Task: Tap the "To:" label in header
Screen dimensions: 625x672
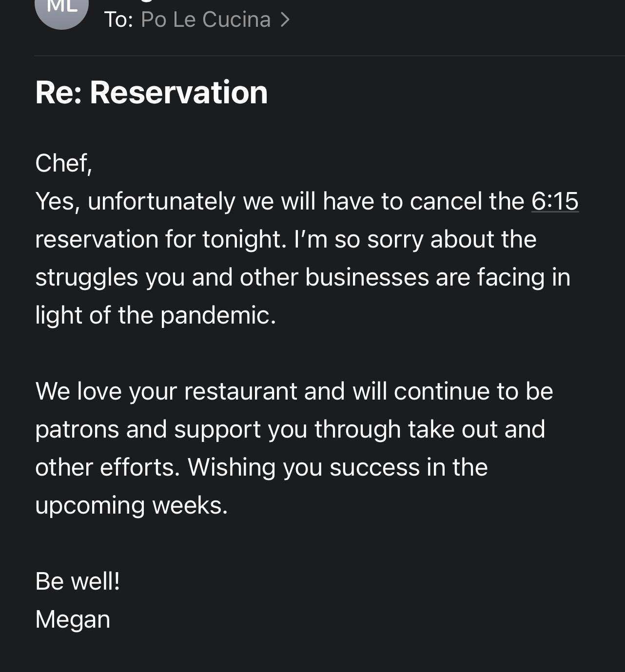Action: click(118, 19)
